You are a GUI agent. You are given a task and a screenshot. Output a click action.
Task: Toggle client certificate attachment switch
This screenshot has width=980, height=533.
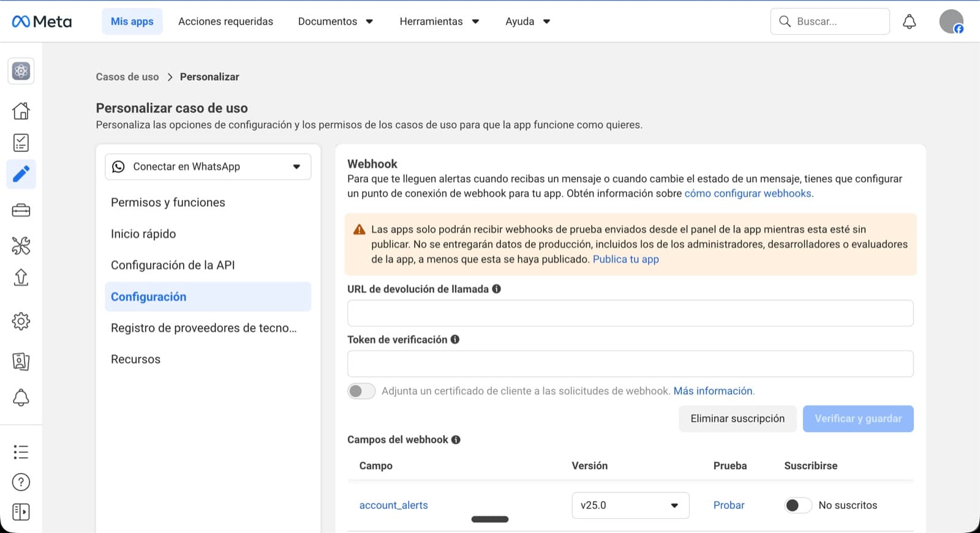click(361, 391)
